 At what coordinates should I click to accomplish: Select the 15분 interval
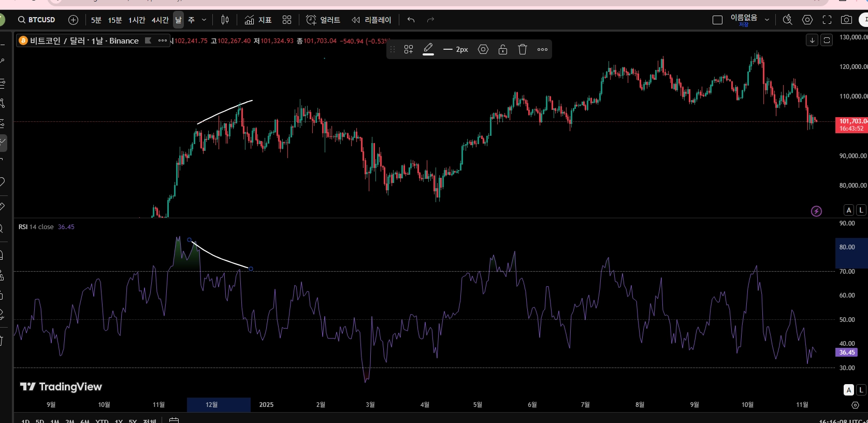click(114, 20)
